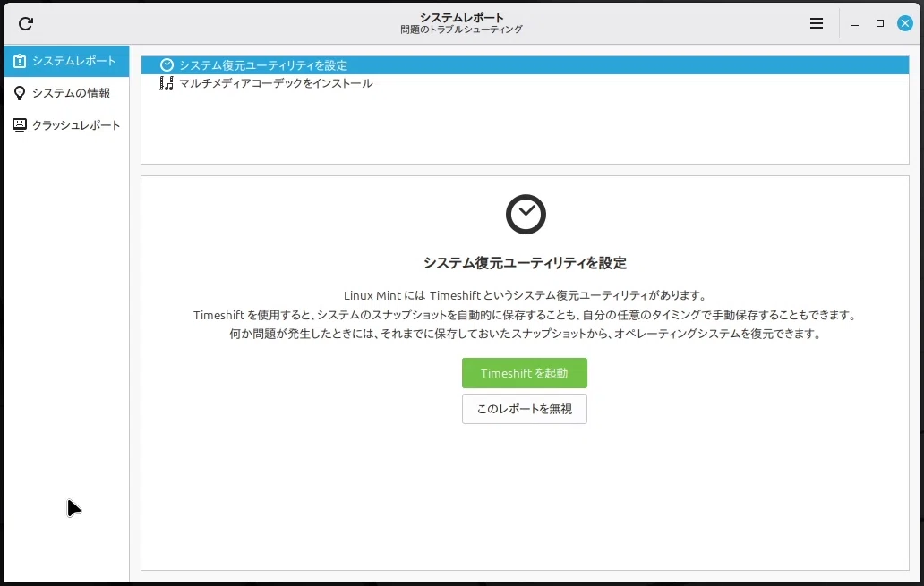The width and height of the screenshot is (924, 586).
Task: Open the hamburger menu
Action: pos(817,23)
